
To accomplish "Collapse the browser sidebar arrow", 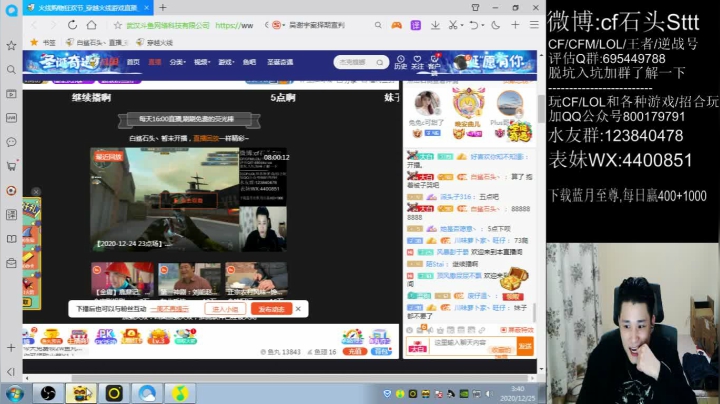I will coord(11,371).
